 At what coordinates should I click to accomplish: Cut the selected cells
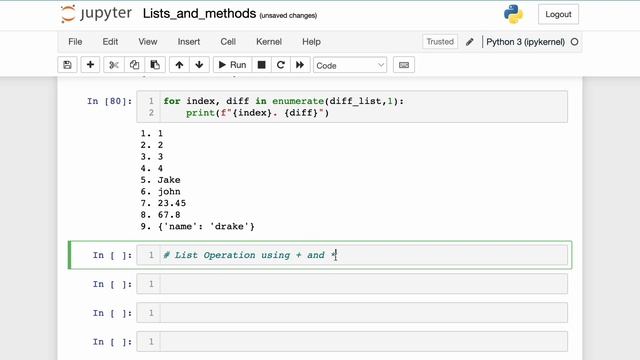coord(114,65)
